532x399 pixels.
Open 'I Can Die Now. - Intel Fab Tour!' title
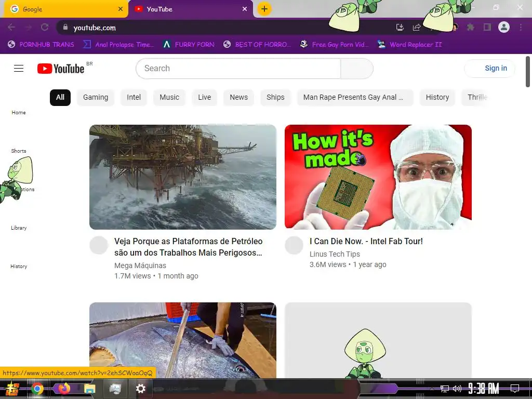click(x=366, y=241)
